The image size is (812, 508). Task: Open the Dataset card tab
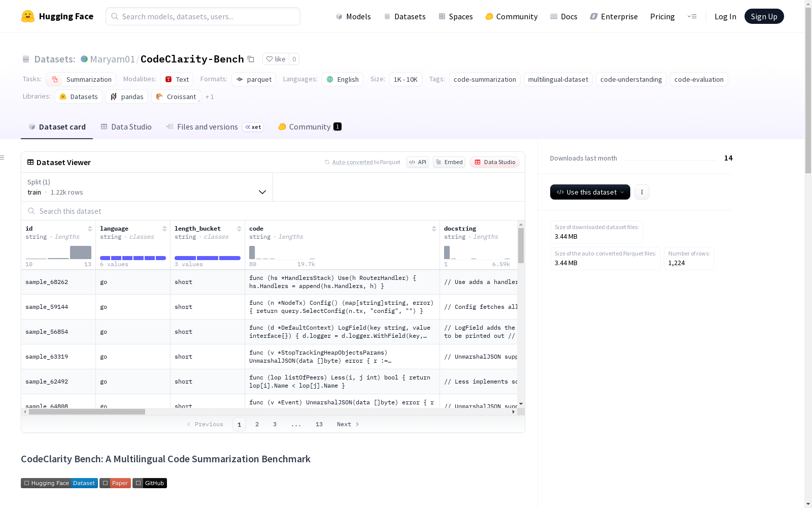click(57, 127)
